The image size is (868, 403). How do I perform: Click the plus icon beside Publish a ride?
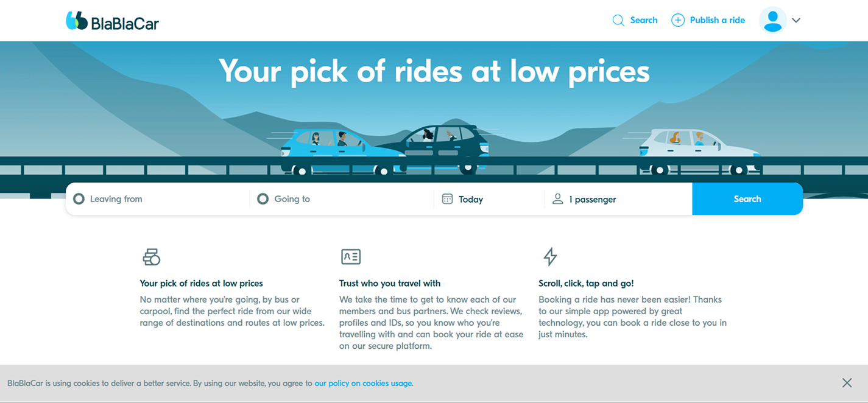(x=677, y=20)
